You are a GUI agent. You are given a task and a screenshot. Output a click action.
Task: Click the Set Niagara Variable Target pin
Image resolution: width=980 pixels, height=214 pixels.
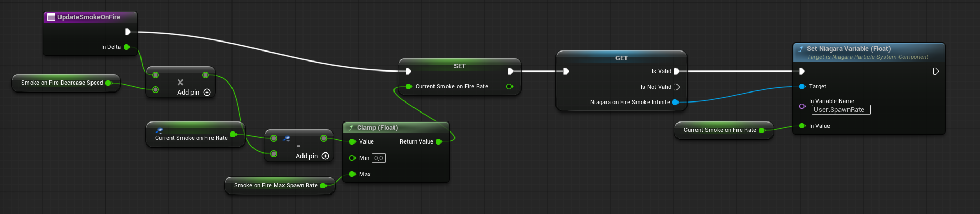pos(802,86)
